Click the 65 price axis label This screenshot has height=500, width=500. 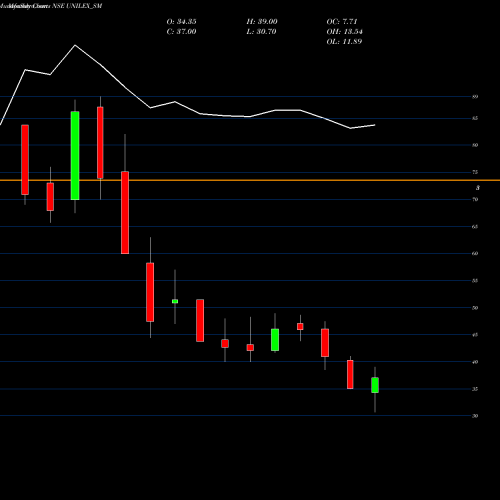coord(475,227)
